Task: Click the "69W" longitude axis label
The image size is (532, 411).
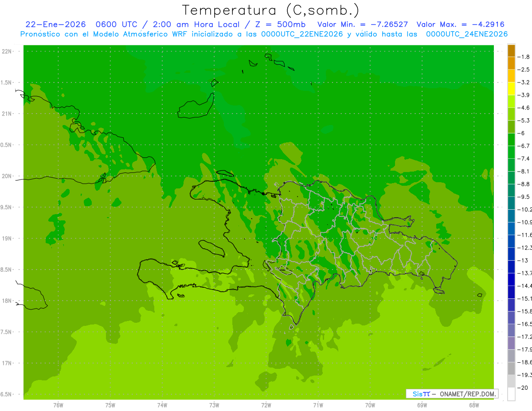Action: point(422,405)
